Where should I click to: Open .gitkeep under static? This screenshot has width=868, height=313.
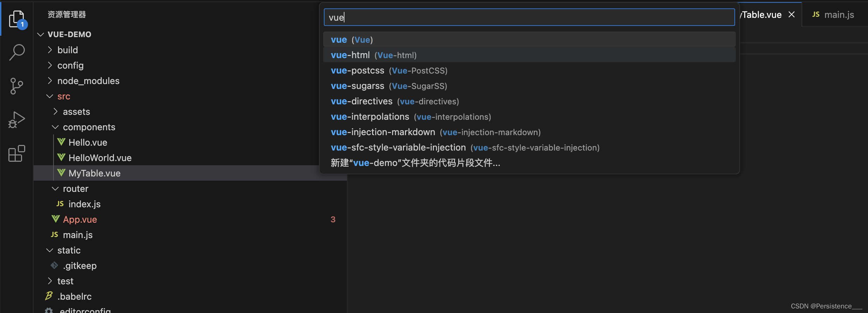click(80, 266)
